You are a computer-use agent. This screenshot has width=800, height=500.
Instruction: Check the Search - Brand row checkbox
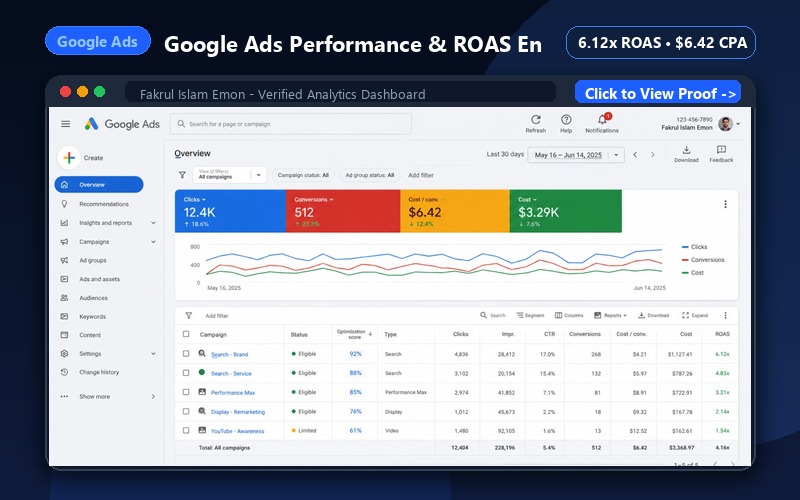[x=186, y=354]
